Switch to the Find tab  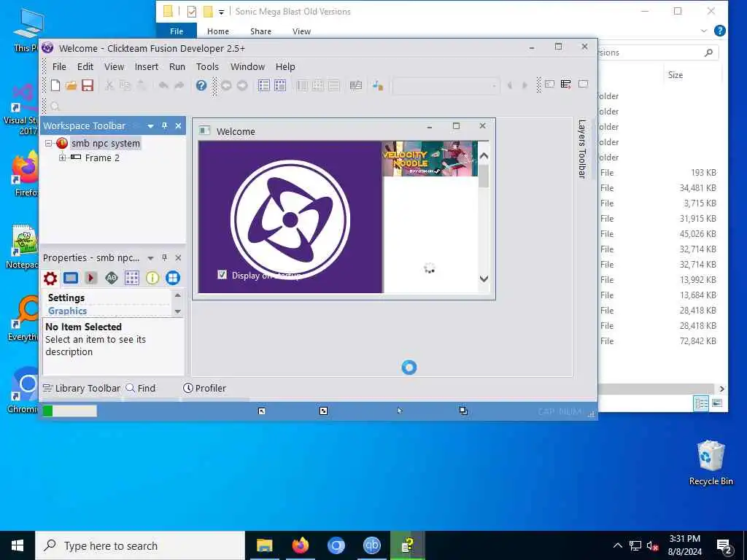pyautogui.click(x=141, y=388)
